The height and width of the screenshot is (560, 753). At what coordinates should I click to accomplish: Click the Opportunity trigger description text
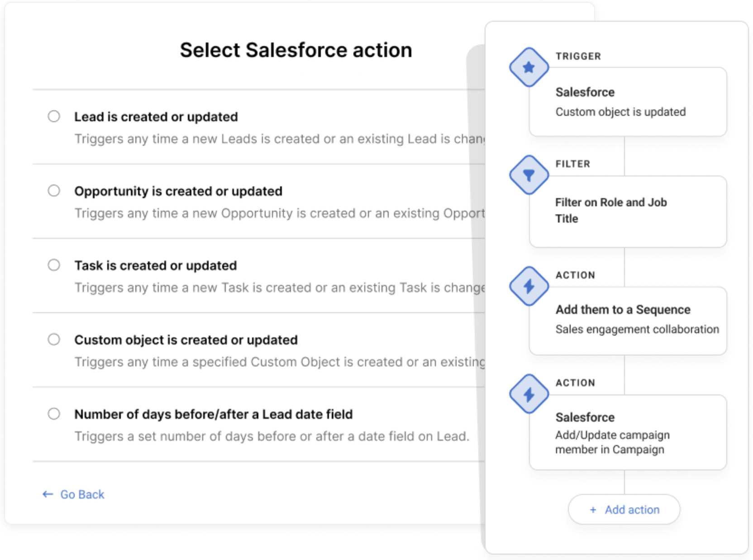pos(279,213)
